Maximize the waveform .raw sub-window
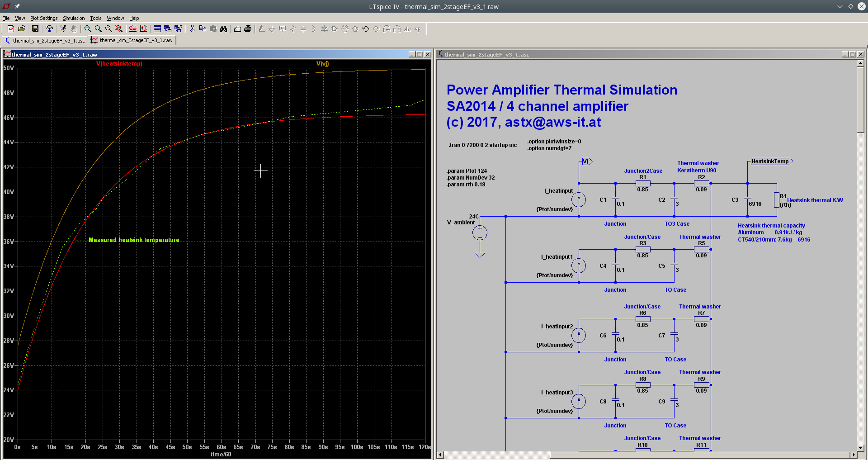Image resolution: width=868 pixels, height=460 pixels. [x=420, y=54]
